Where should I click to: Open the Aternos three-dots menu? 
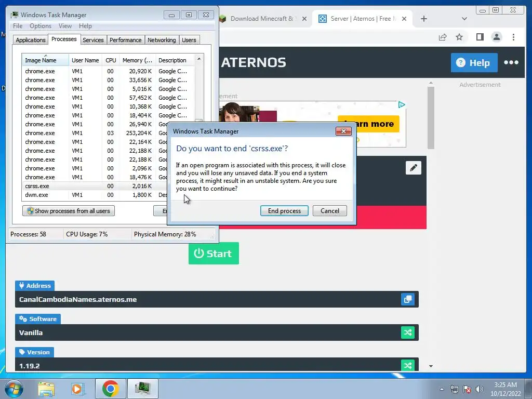point(511,62)
